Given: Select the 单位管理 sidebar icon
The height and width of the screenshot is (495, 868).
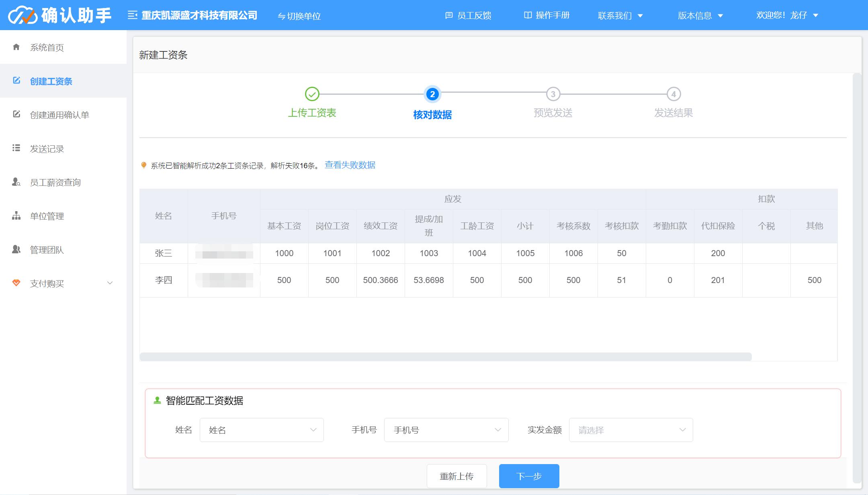Looking at the screenshot, I should (16, 216).
